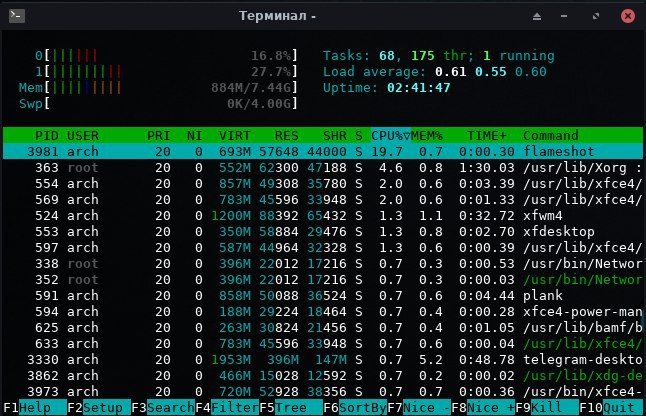This screenshot has height=416, width=646.
Task: Toggle sort direction on CPU% column header
Action: click(391, 136)
